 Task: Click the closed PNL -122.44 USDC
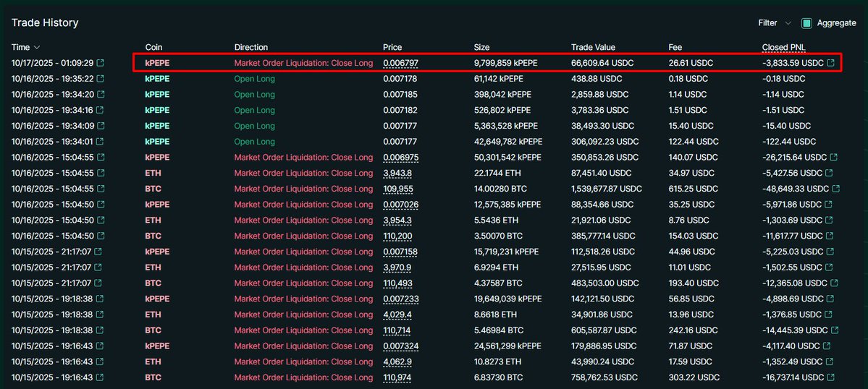click(789, 142)
